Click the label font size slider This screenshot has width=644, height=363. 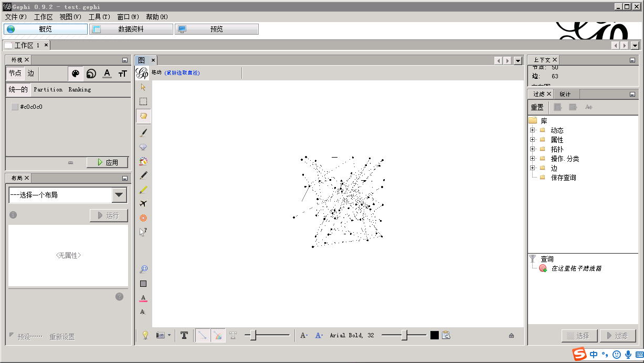pos(404,335)
